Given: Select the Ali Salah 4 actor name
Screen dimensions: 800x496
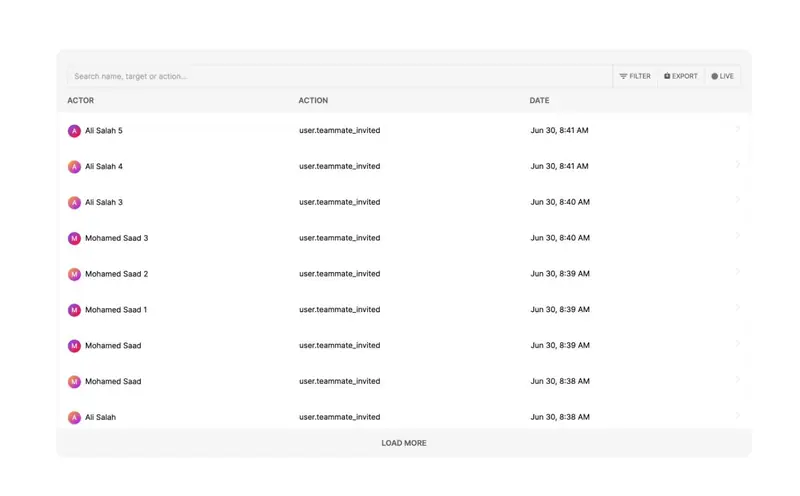Looking at the screenshot, I should [104, 166].
